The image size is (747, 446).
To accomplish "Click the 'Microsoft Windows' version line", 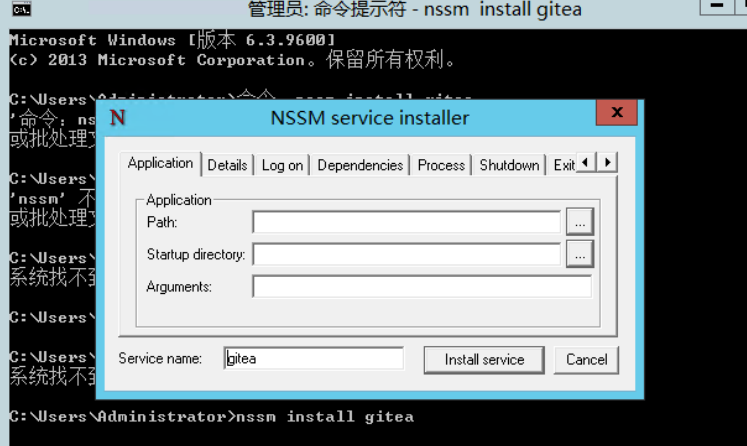I will [172, 40].
